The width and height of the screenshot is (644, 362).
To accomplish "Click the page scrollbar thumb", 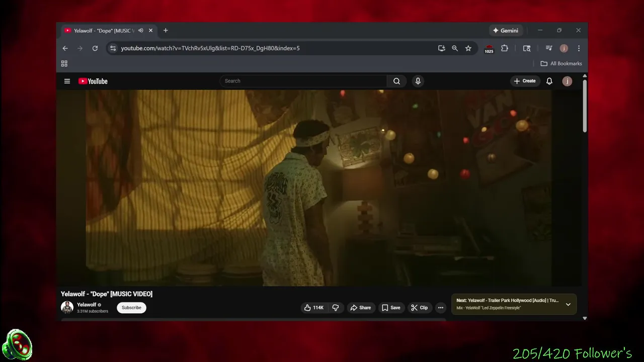I will coord(585,106).
